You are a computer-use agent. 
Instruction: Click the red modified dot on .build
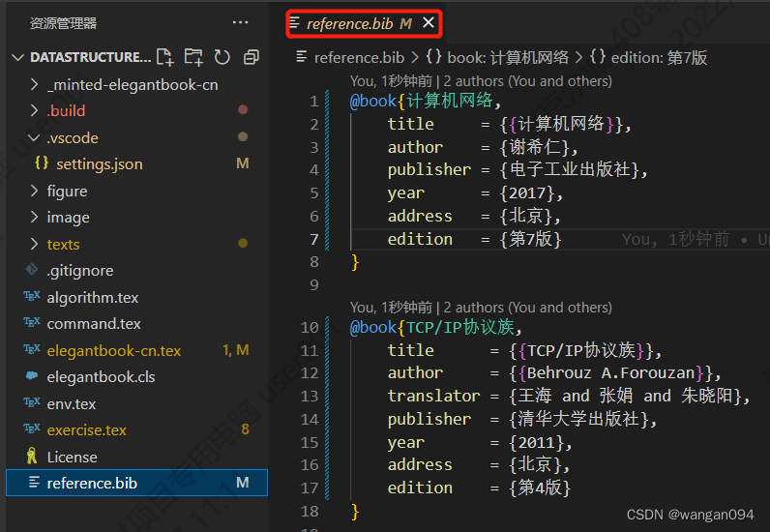(243, 109)
